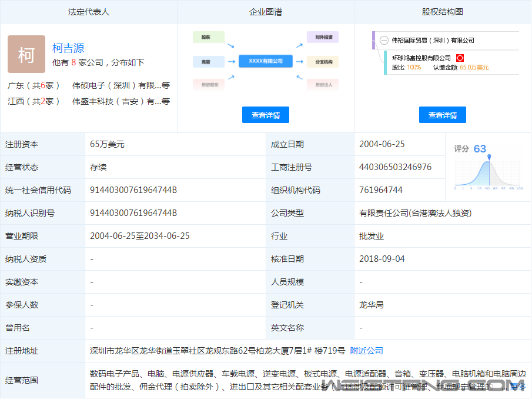This screenshot has width=532, height=399.
Task: Select the 企业图谱 header tab
Action: click(266, 12)
